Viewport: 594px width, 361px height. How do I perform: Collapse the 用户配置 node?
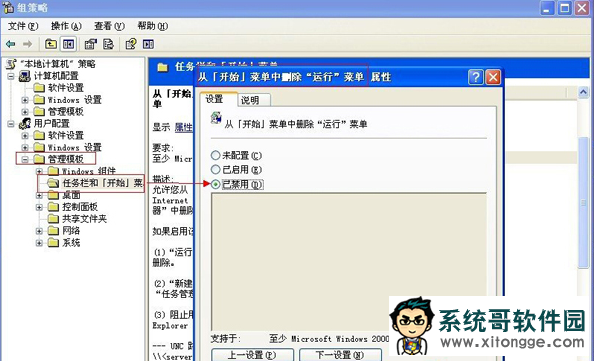point(11,123)
